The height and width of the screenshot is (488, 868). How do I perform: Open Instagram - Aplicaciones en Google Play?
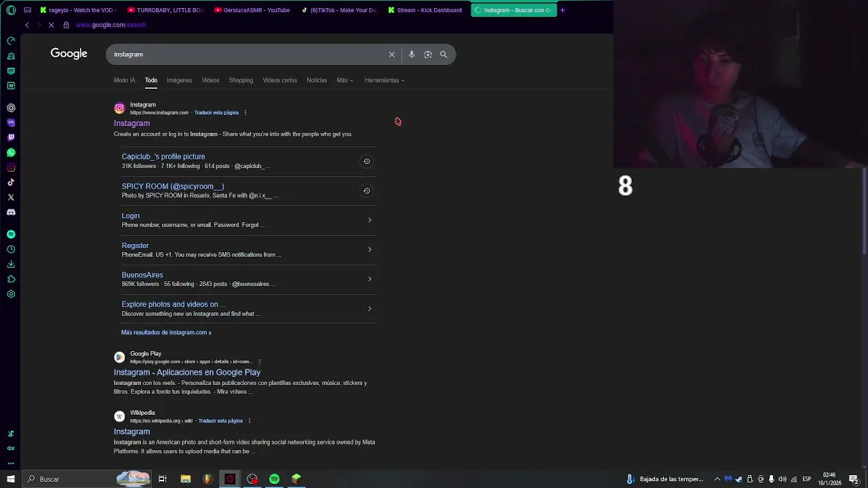(x=187, y=372)
